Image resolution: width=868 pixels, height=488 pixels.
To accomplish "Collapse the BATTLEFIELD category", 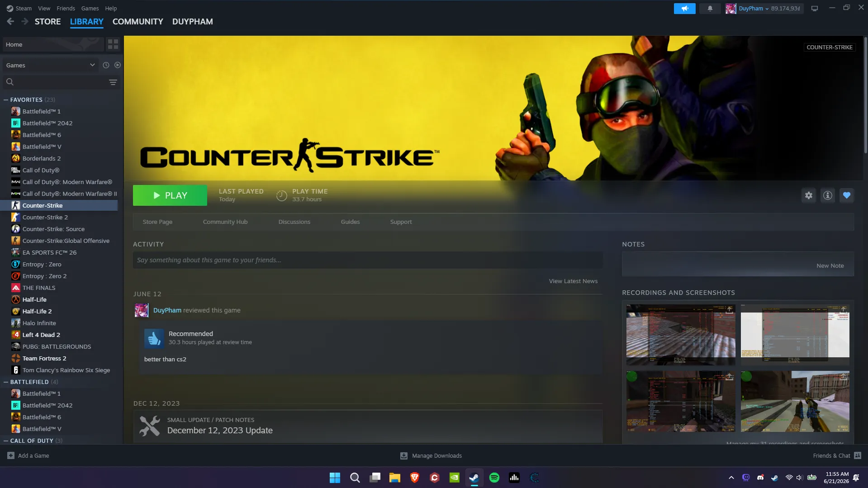I will coord(6,382).
